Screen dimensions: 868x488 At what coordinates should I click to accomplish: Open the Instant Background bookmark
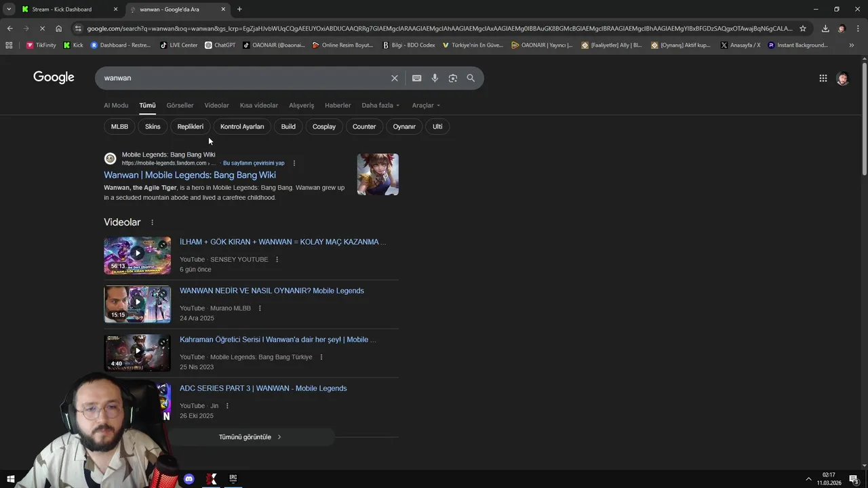(x=797, y=45)
